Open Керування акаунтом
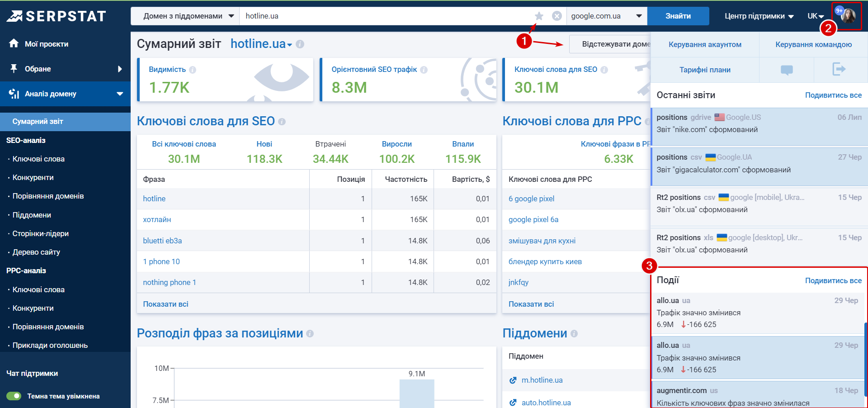The height and width of the screenshot is (408, 868). coord(705,44)
